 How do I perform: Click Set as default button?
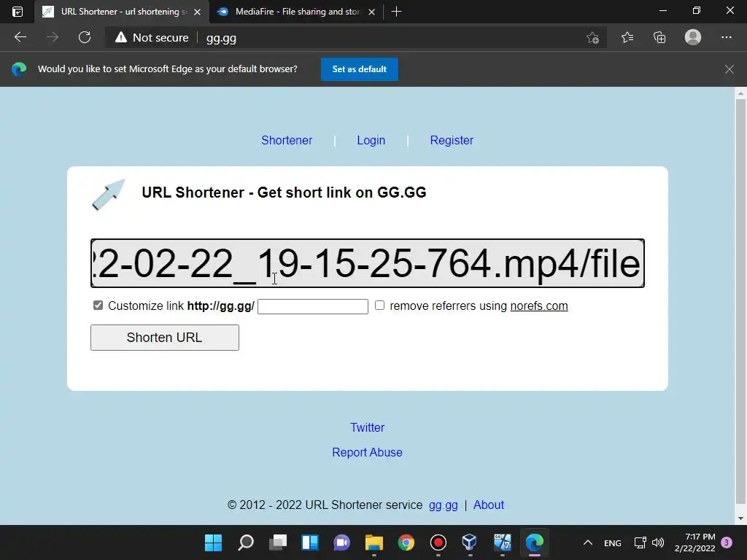359,69
